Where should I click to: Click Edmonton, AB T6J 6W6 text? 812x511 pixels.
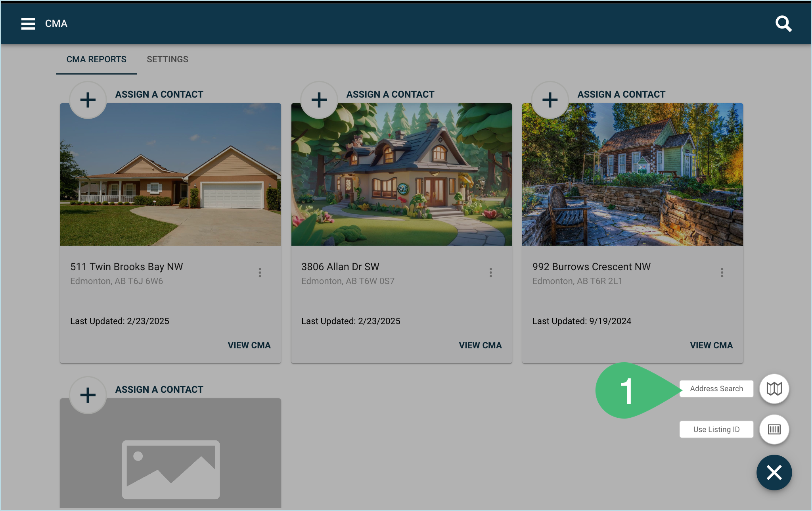coord(117,281)
